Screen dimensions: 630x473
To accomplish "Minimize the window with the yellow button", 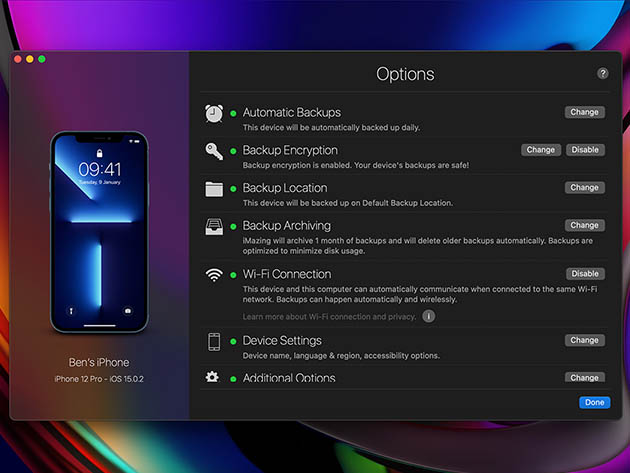I will [x=30, y=59].
